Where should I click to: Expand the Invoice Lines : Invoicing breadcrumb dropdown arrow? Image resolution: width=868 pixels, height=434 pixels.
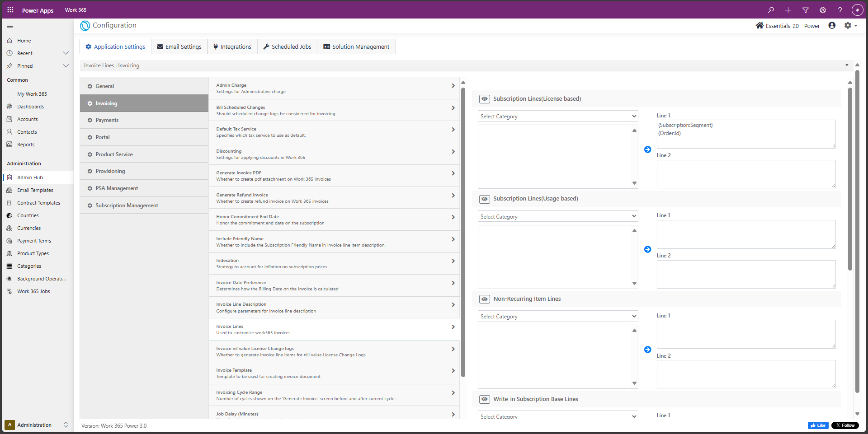pos(847,65)
